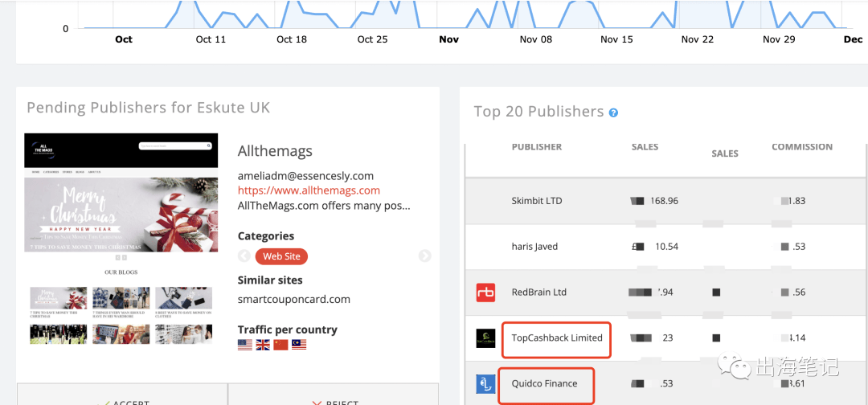Click the Skimbit LTD sales value 168.96
Viewport: 868px width, 405px height.
[x=665, y=201]
